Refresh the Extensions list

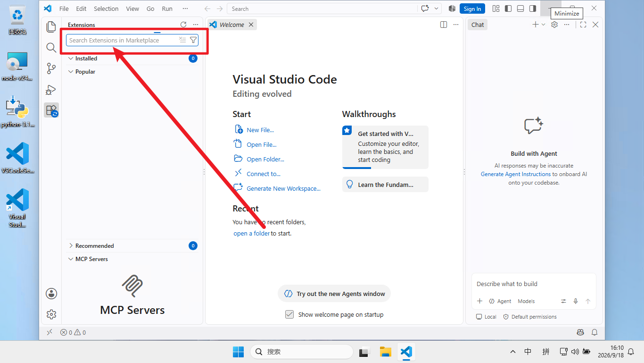click(x=183, y=25)
